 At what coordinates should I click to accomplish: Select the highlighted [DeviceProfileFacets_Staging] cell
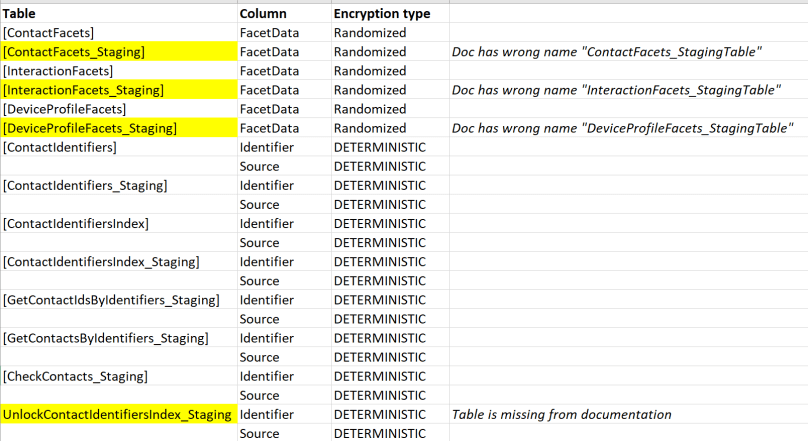point(90,128)
